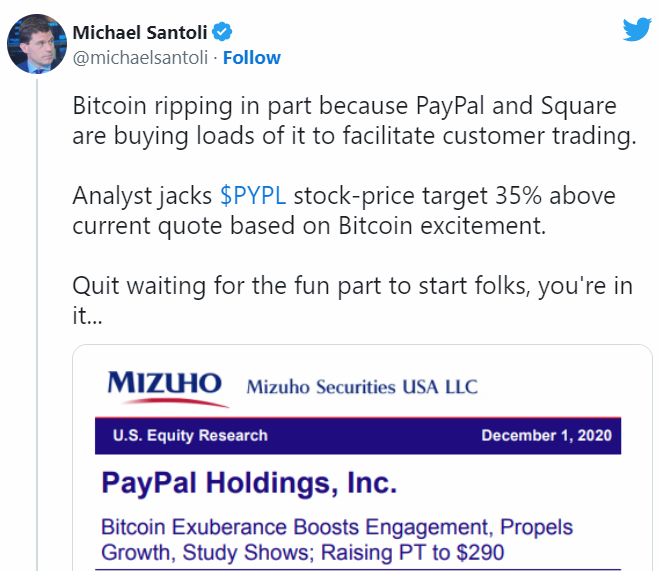Click the 'U.S. Equity Research' banner label
Viewport: 660px width, 571px height.
pos(190,435)
